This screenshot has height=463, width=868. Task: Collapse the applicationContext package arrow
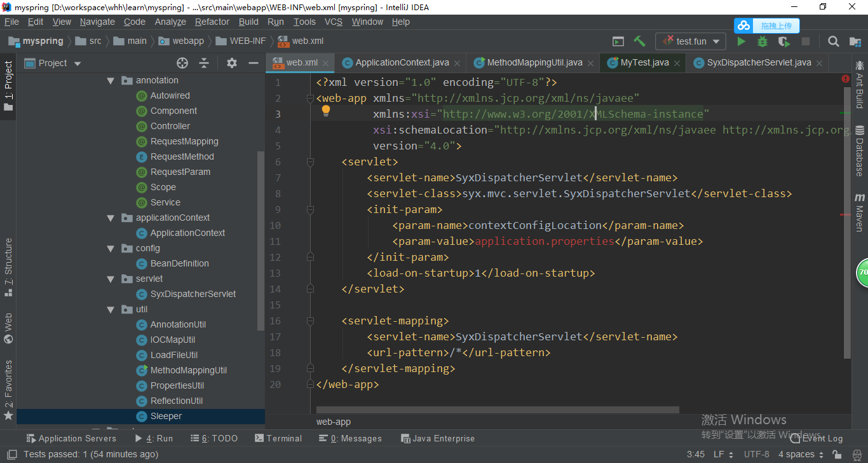click(x=111, y=218)
